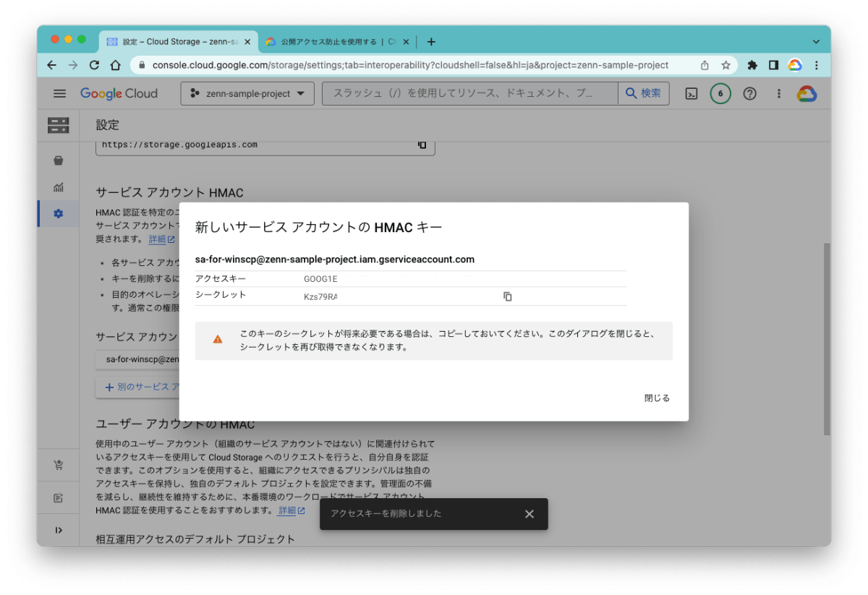This screenshot has width=868, height=595.
Task: Click the browser address bar URL
Action: click(x=410, y=65)
